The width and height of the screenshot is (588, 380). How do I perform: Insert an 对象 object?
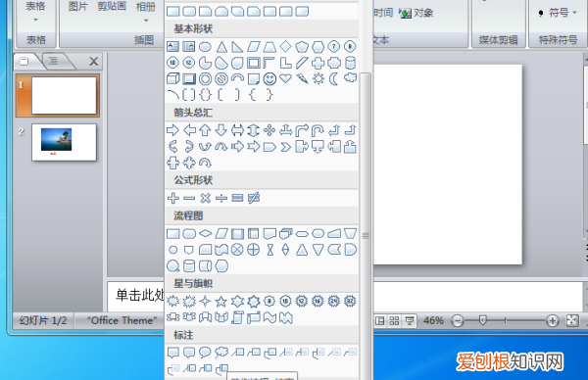(416, 13)
